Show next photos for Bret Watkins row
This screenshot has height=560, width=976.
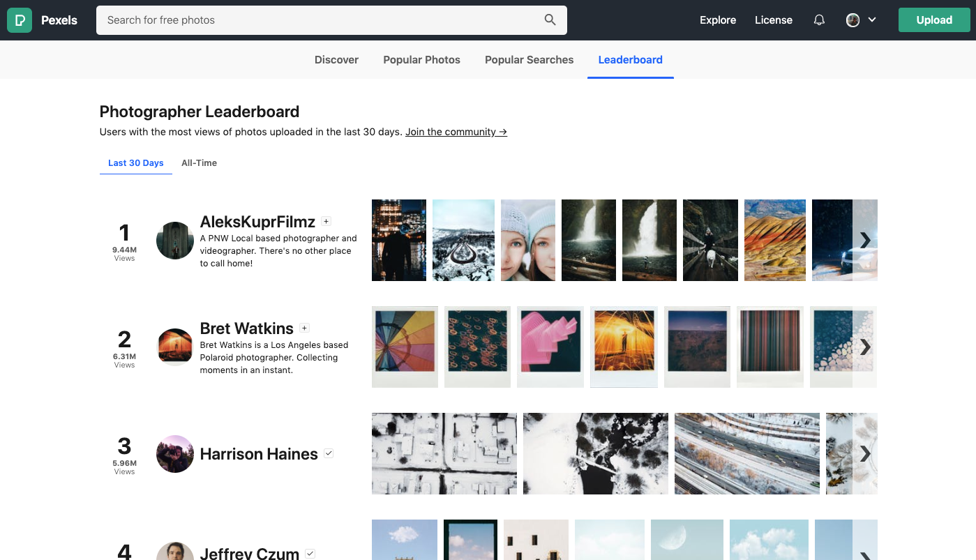coord(865,347)
